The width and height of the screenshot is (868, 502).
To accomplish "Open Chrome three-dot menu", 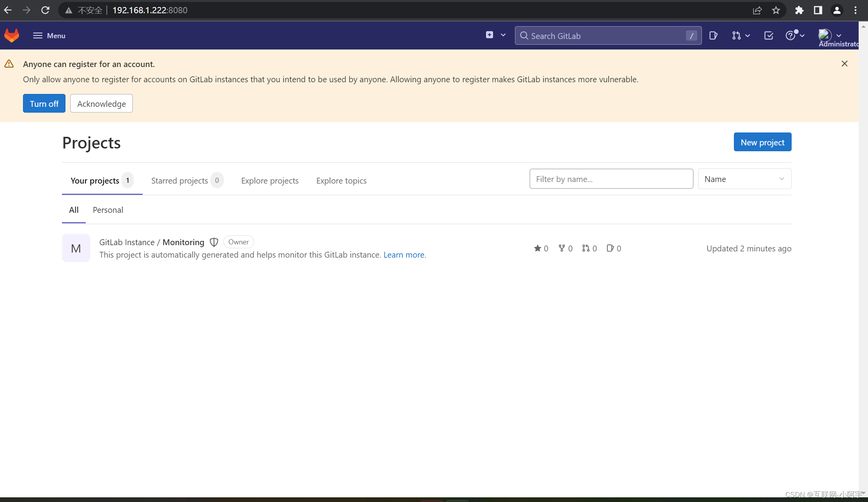I will 856,11.
